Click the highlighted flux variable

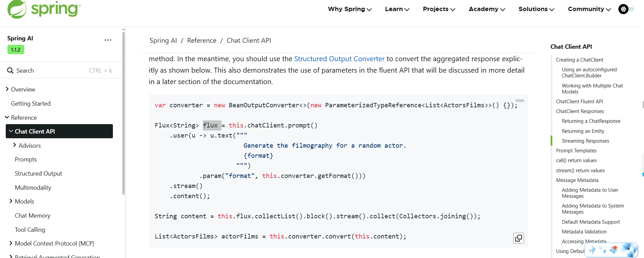[x=212, y=125]
